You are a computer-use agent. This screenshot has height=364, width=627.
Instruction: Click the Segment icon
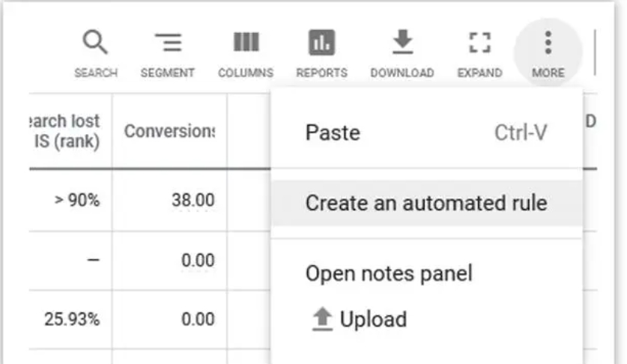(x=167, y=44)
